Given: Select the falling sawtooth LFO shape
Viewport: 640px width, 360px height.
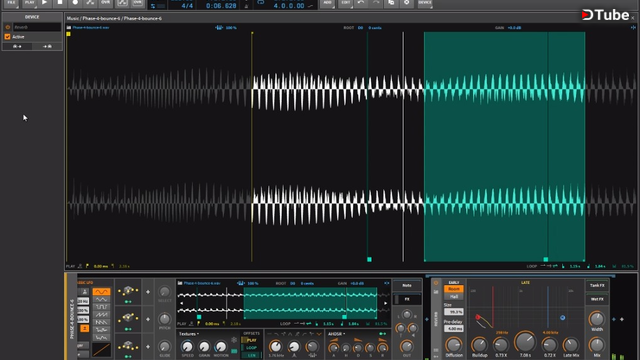Looking at the screenshot, I should [101, 322].
